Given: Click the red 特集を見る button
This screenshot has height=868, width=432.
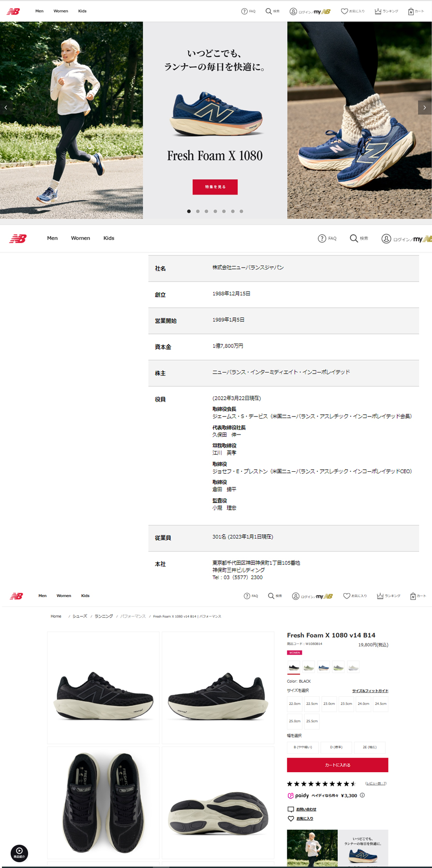Looking at the screenshot, I should point(215,187).
